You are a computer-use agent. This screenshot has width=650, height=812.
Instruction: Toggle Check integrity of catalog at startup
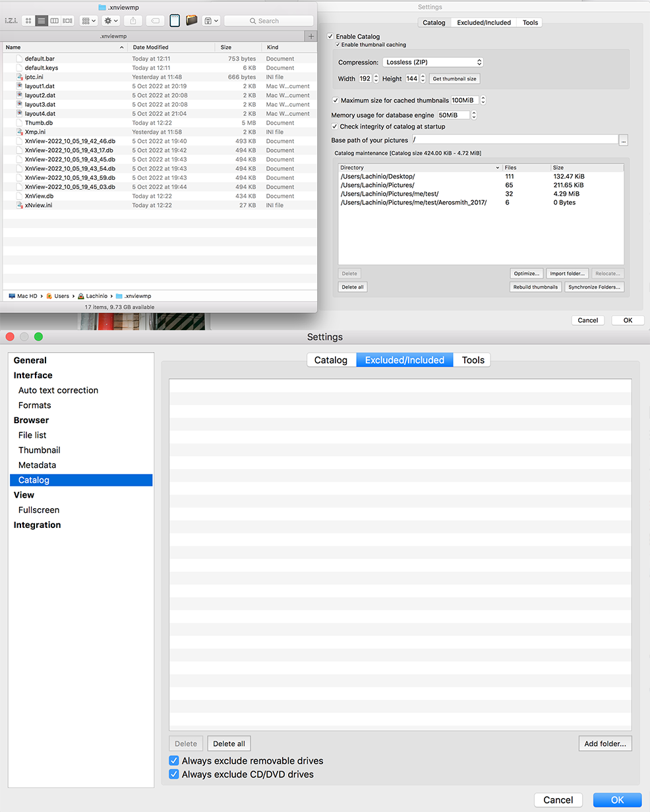(x=334, y=127)
